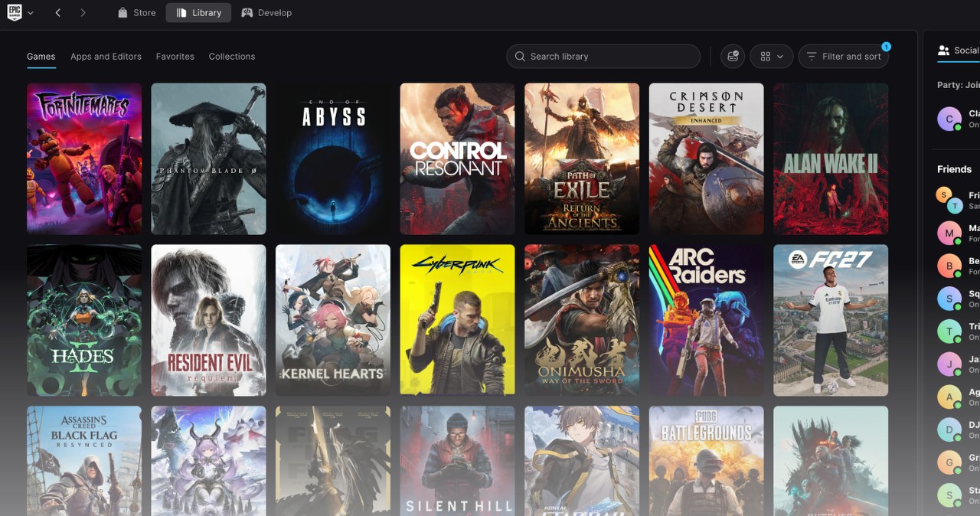The image size is (980, 516).
Task: Open PUBG Battlegrounds game tile
Action: coord(706,461)
